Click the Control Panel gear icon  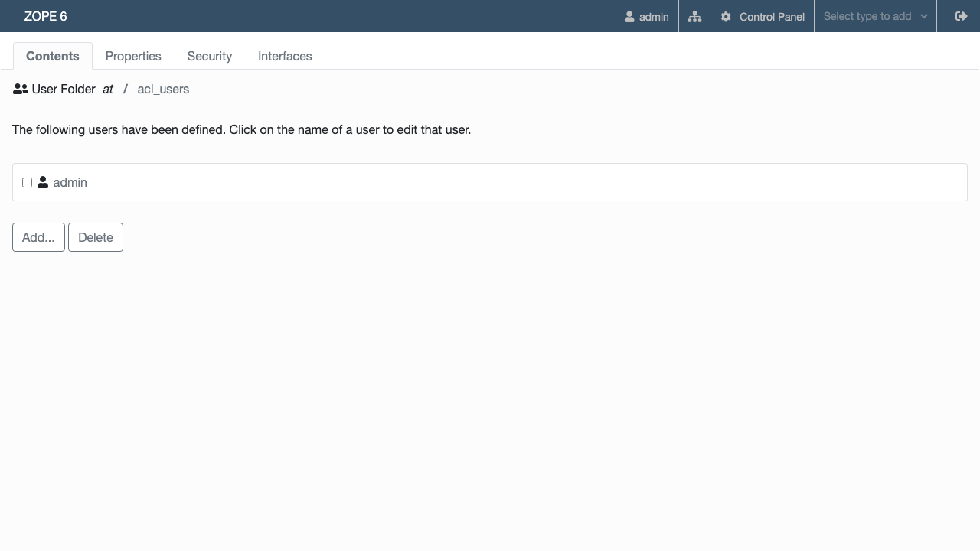[726, 16]
